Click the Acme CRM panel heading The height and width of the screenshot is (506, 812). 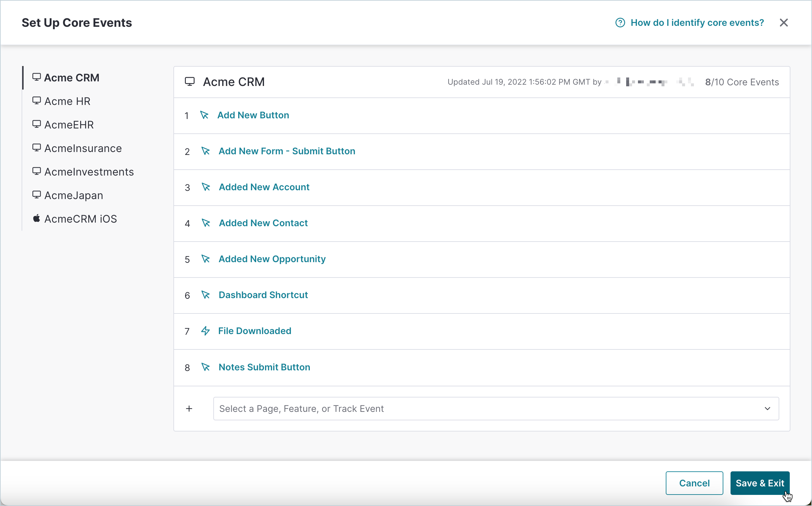coord(234,82)
